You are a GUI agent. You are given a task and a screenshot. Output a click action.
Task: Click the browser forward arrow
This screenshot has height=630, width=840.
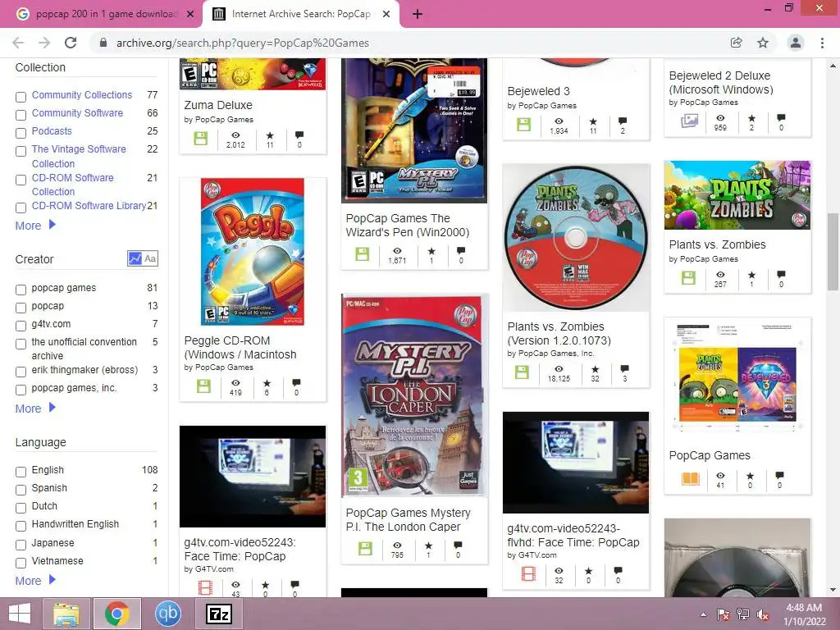[44, 43]
